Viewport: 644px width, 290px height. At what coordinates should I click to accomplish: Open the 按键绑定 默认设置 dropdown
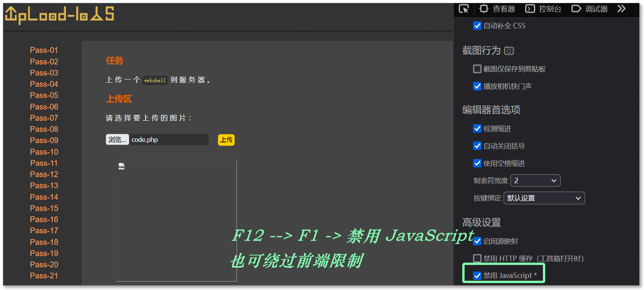click(x=544, y=198)
